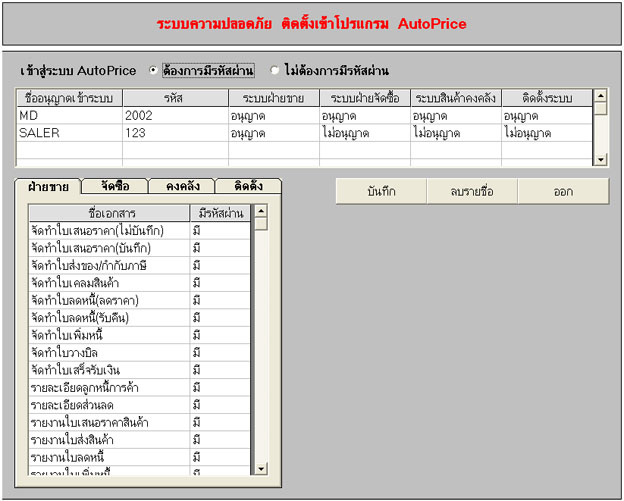
Task: Click the password cell 123
Action: (176, 133)
